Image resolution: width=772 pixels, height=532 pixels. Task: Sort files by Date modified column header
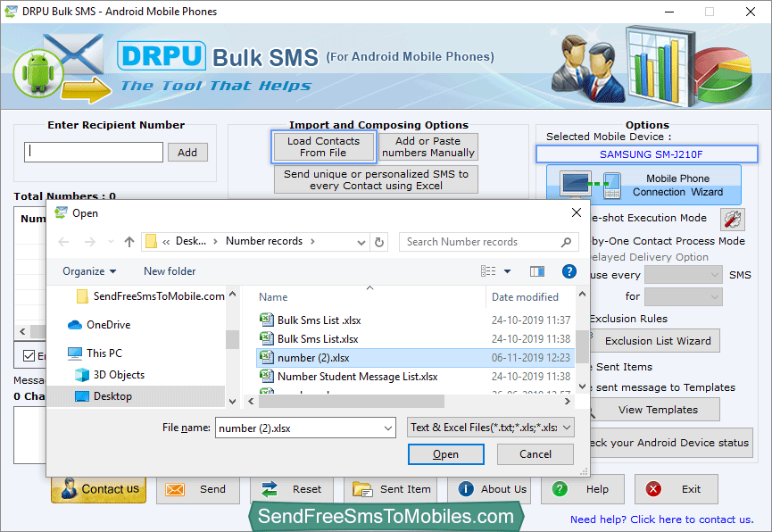point(525,297)
